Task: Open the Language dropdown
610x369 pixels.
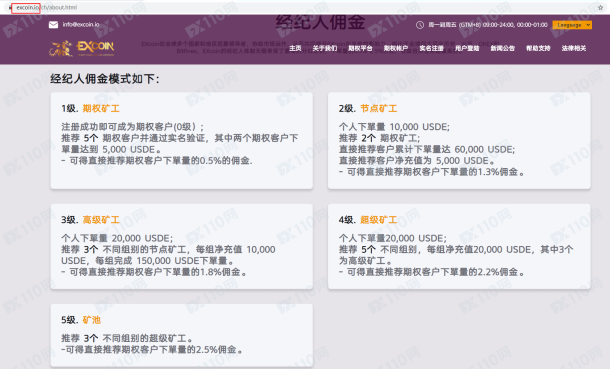Action: [x=572, y=25]
